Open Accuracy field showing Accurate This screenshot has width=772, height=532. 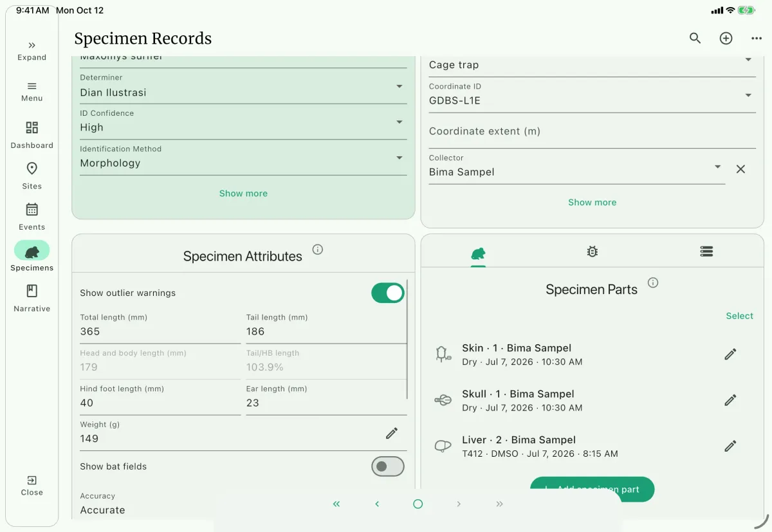pos(243,504)
